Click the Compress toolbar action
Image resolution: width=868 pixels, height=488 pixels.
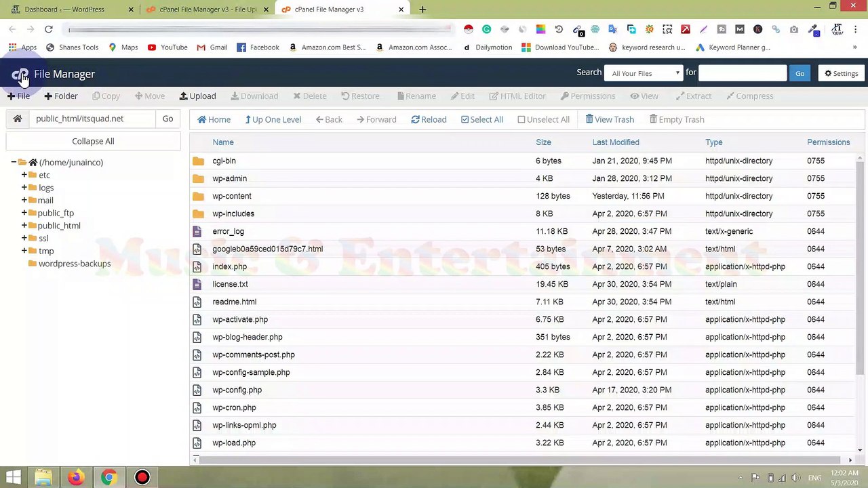749,96
